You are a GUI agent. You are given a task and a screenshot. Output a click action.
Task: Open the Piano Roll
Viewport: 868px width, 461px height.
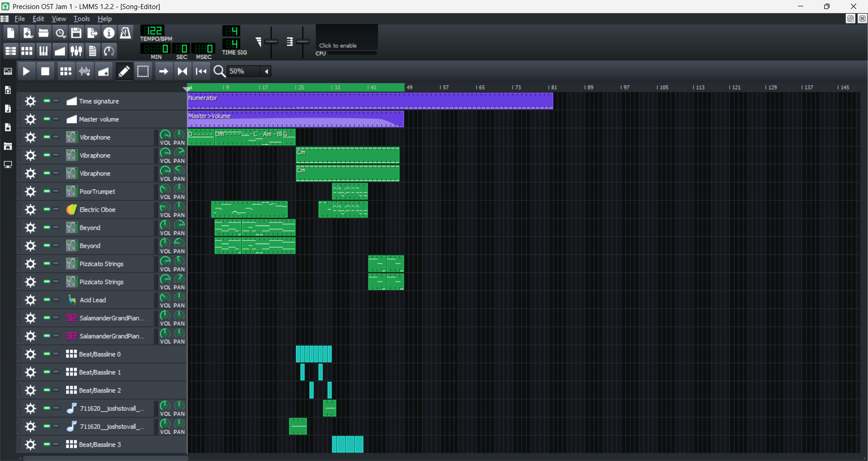(43, 51)
